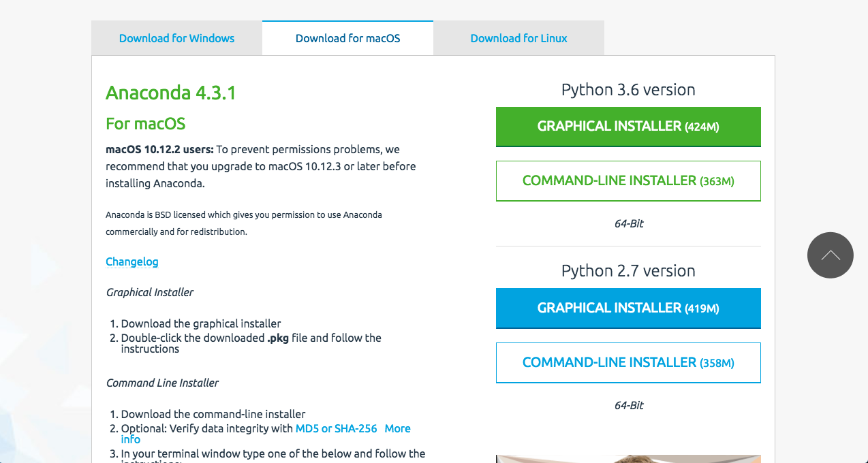Image resolution: width=868 pixels, height=463 pixels.
Task: Click the Python 2.7 version heading
Action: pos(627,270)
